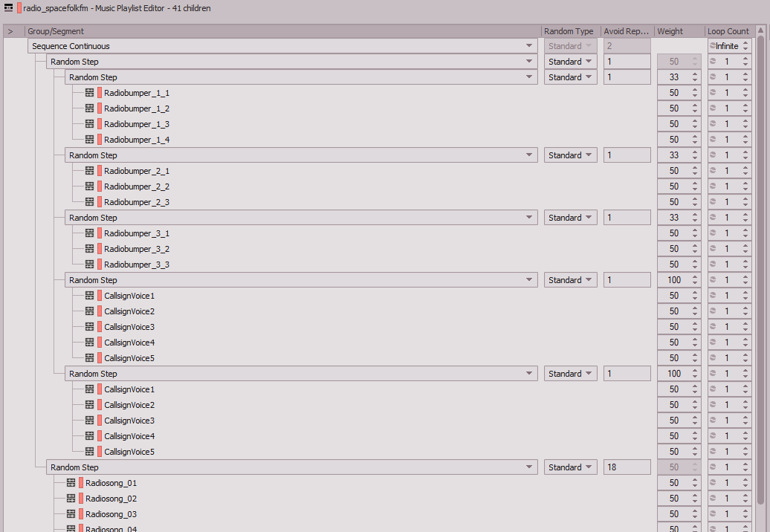This screenshot has width=770, height=532.
Task: Open the first-level Random Step group dropdown above Radiobumper_1
Action: tap(529, 62)
